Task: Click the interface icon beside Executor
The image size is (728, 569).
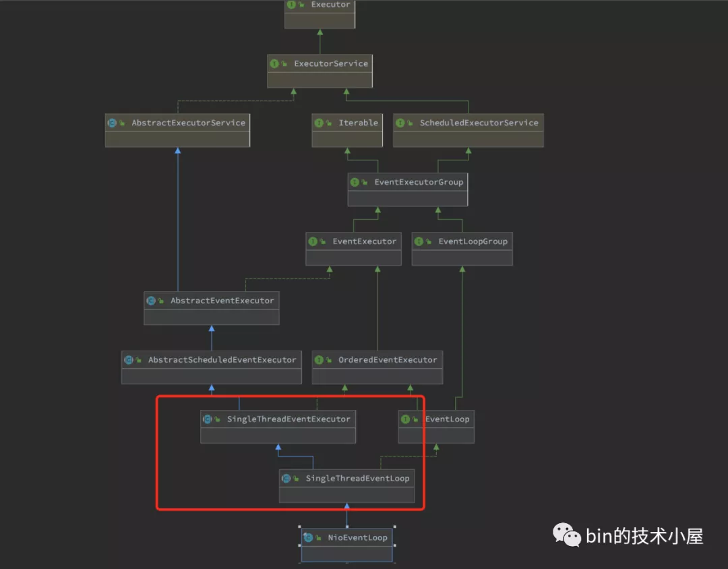Action: click(291, 5)
